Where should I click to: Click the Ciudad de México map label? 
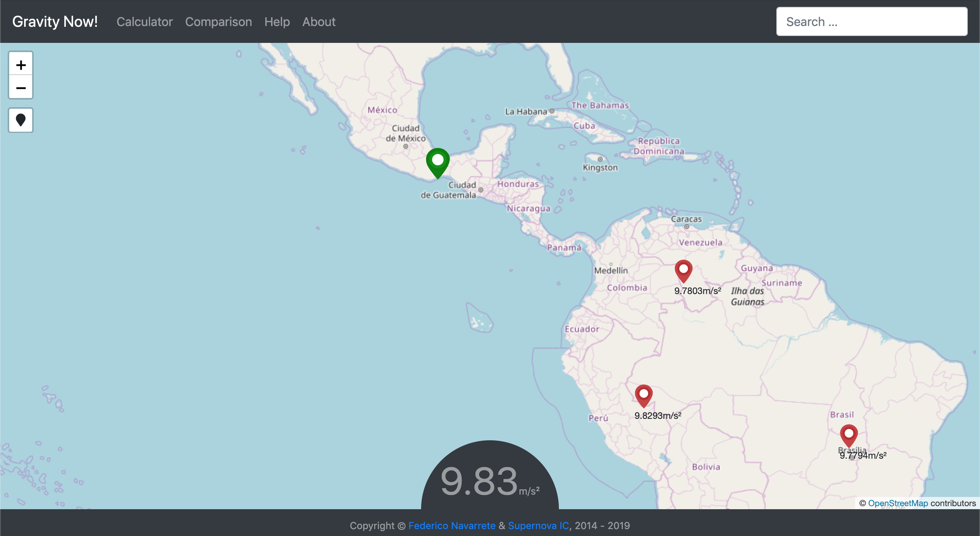[x=405, y=133]
